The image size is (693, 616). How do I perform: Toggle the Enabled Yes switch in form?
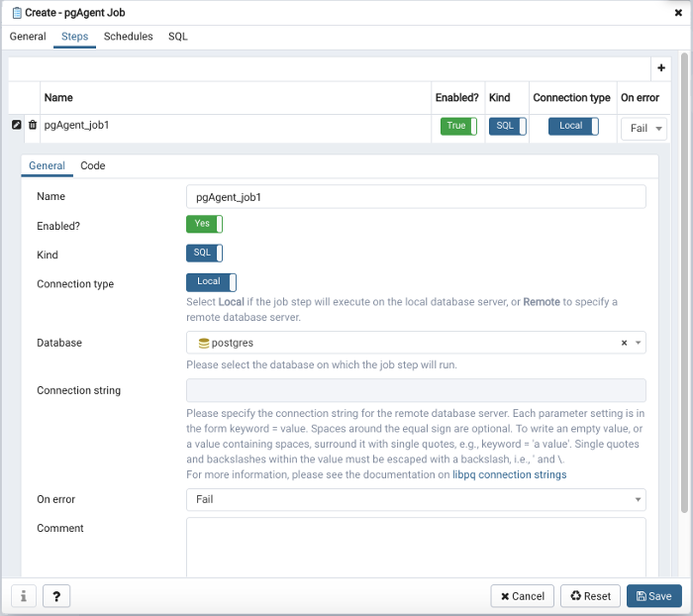click(204, 224)
